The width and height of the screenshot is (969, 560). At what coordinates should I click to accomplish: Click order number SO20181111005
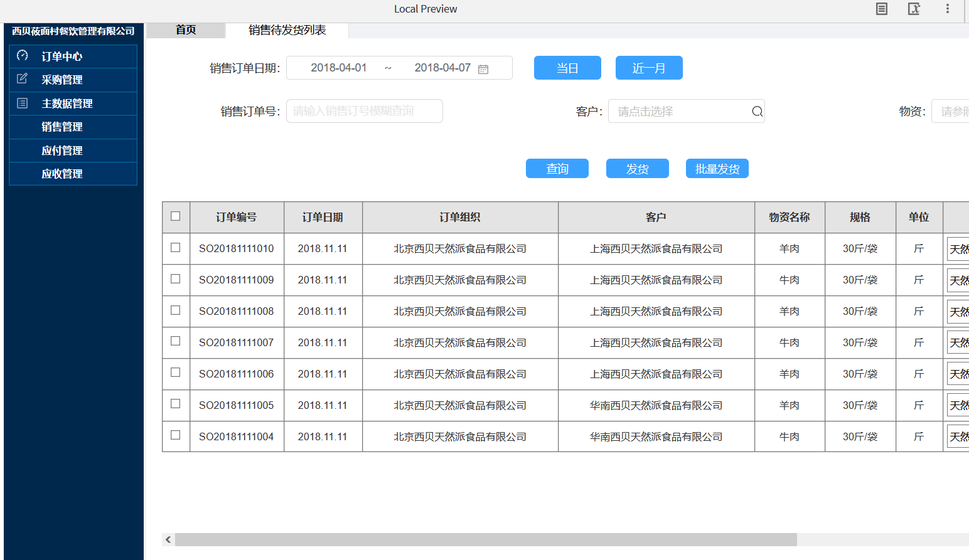point(237,405)
